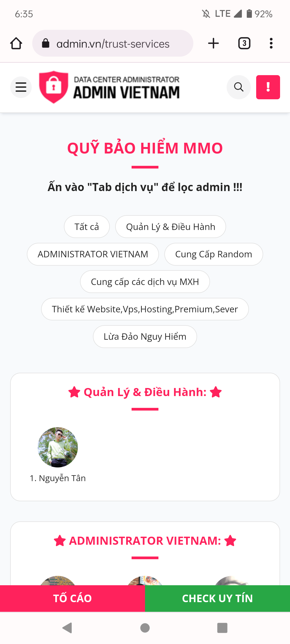
Task: Open the browser three-dot menu
Action: tap(271, 43)
